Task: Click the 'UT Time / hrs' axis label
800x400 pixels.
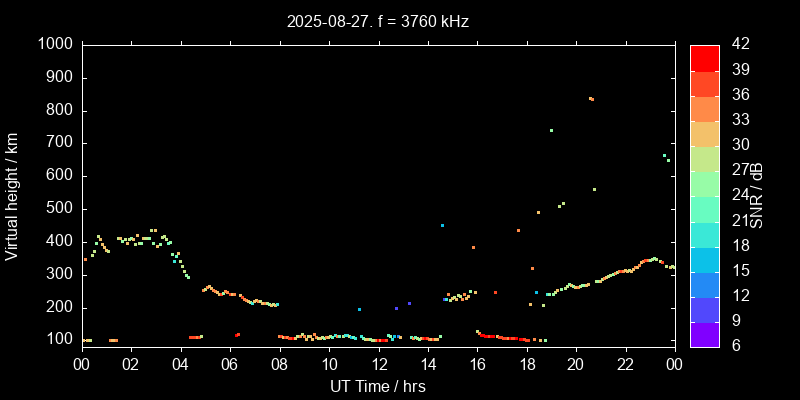Action: [x=378, y=385]
